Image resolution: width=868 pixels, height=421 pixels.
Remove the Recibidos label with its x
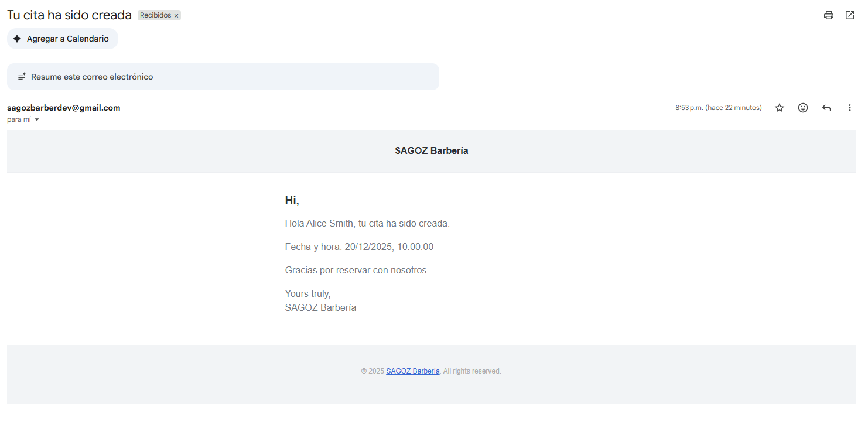pyautogui.click(x=176, y=16)
